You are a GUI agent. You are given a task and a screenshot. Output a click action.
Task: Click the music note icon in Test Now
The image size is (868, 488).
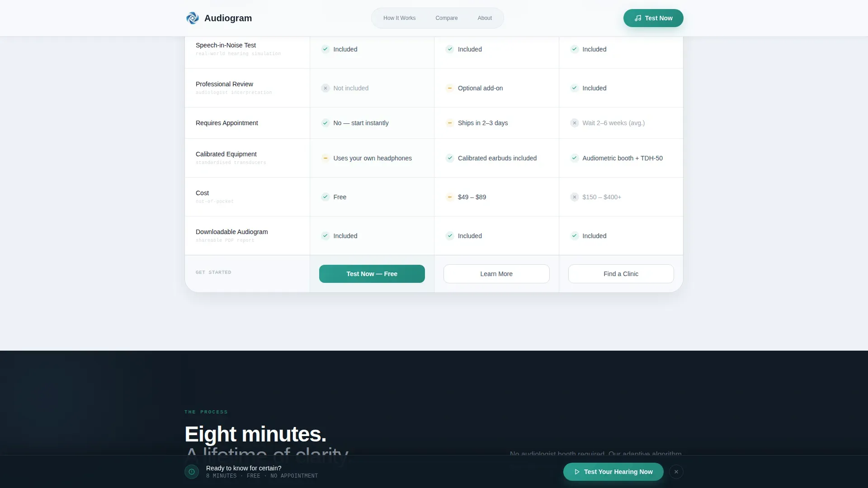click(x=638, y=18)
